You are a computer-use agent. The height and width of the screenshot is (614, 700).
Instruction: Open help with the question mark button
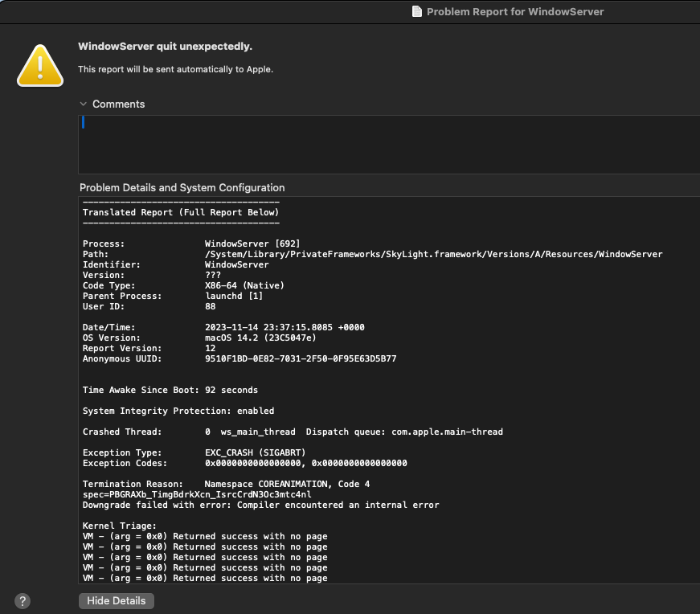[x=23, y=601]
